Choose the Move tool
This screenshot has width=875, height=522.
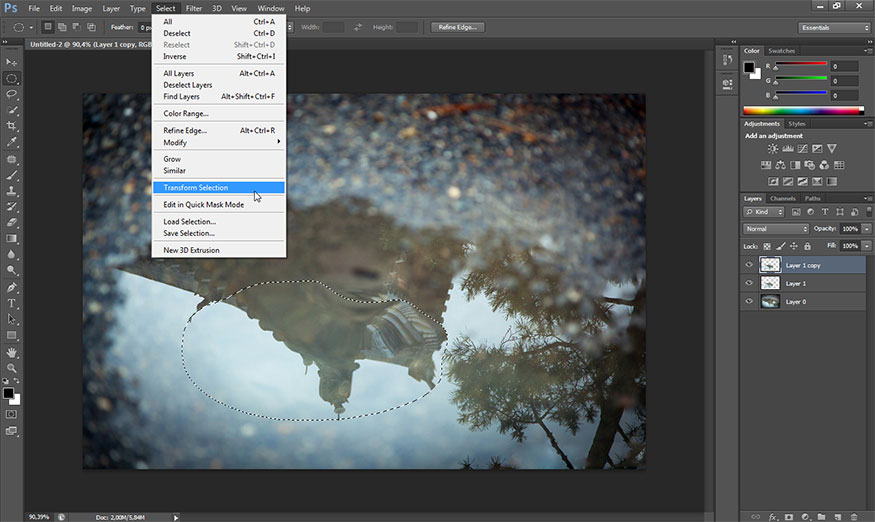point(12,62)
